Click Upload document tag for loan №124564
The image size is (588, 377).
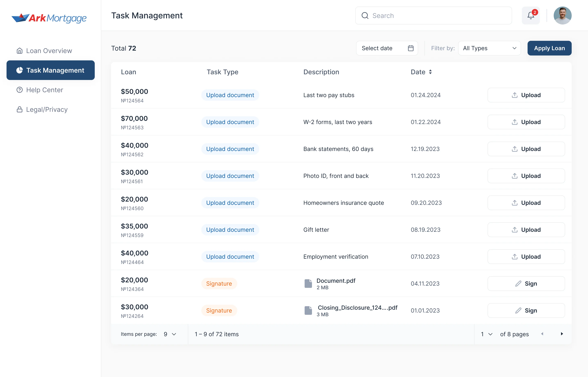[x=230, y=95]
